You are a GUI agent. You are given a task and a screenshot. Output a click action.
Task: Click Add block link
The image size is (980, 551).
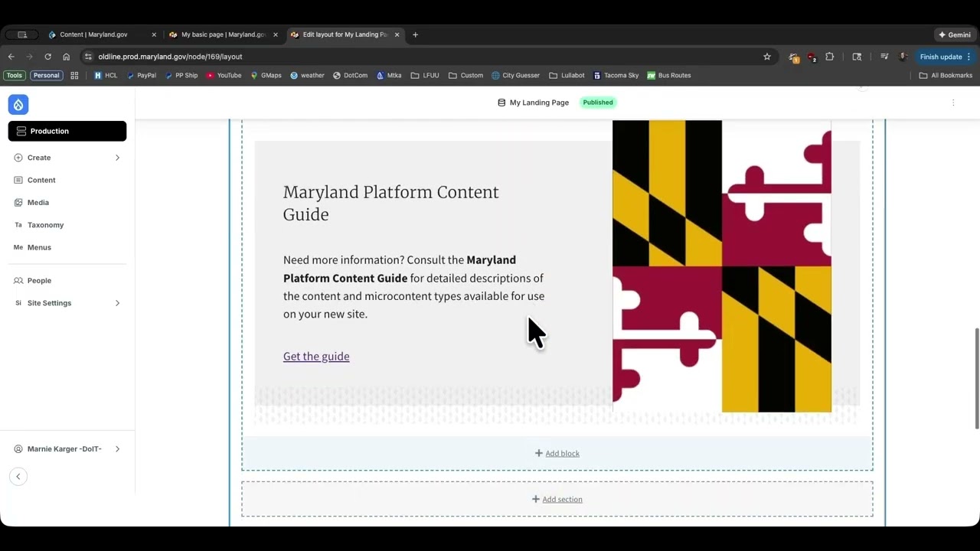[557, 453]
